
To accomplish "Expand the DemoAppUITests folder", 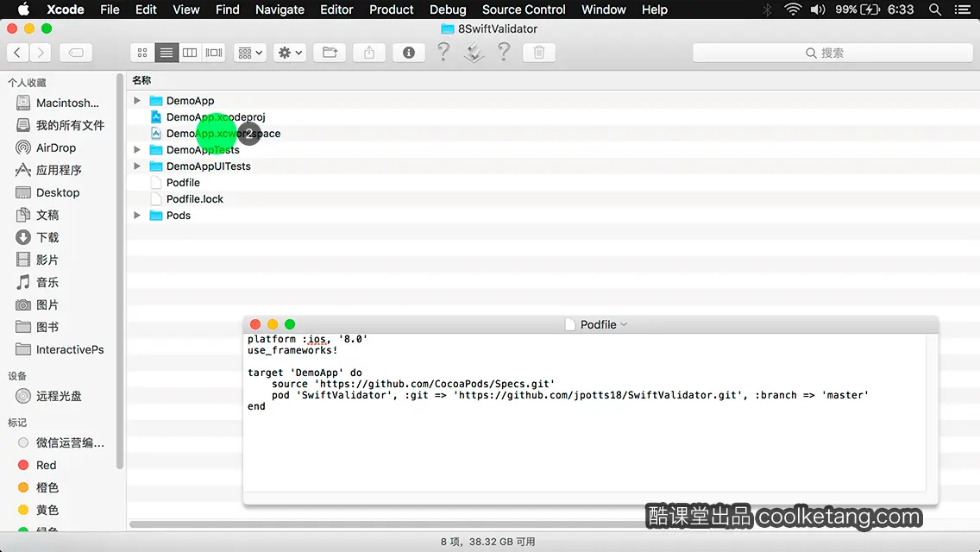I will click(137, 166).
